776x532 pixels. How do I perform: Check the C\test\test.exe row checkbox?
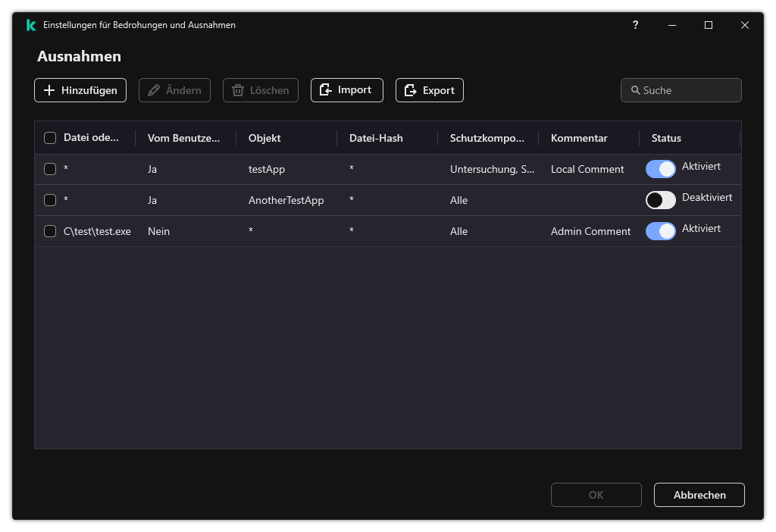[x=50, y=231]
